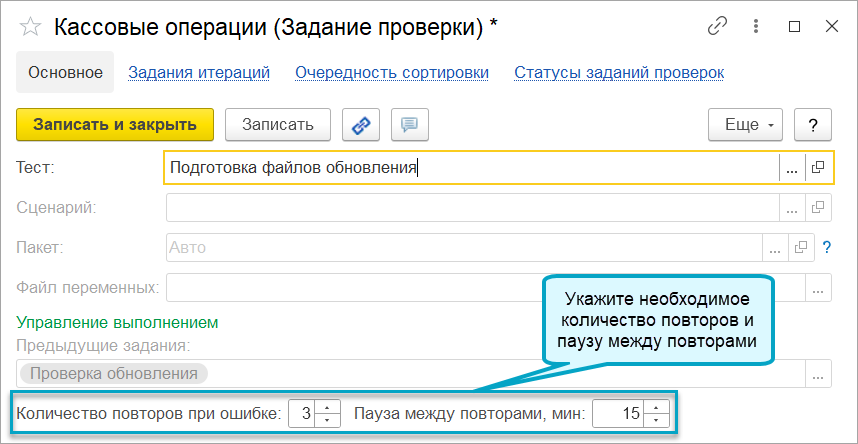Open the Еще dropdown menu

point(745,125)
